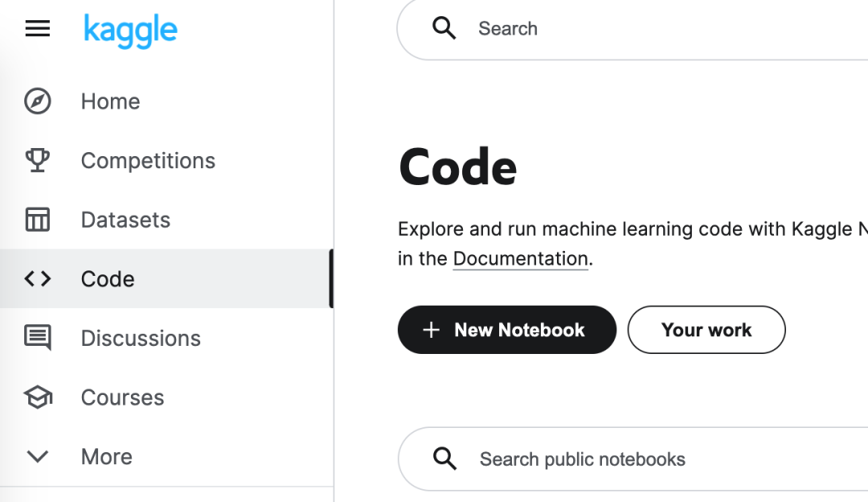Create a New Notebook

pos(506,330)
